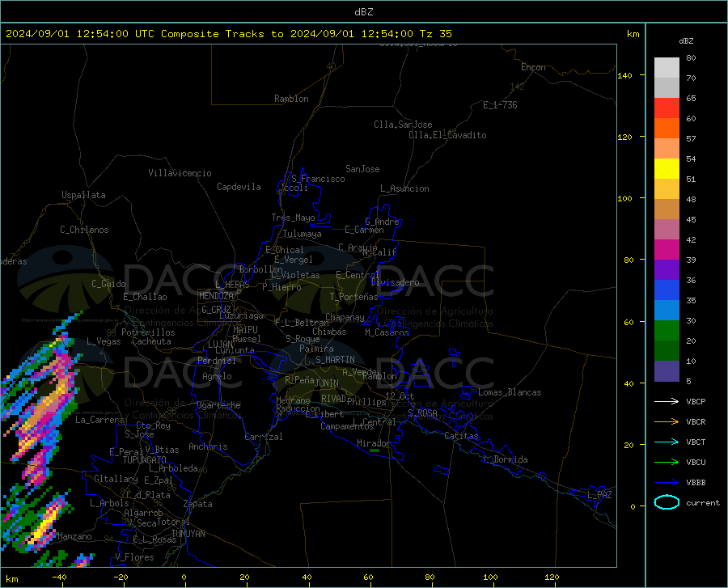Click the TUNUYAN map label

tap(188, 534)
